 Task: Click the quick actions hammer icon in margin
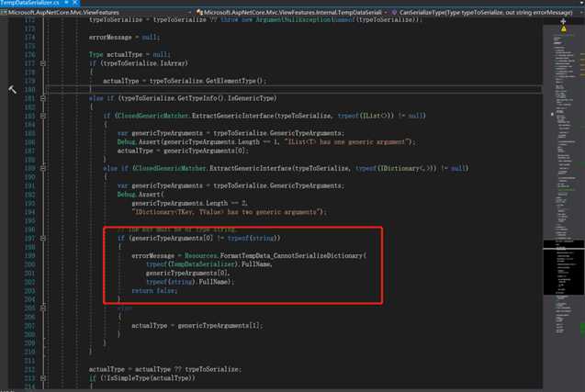pyautogui.click(x=12, y=90)
